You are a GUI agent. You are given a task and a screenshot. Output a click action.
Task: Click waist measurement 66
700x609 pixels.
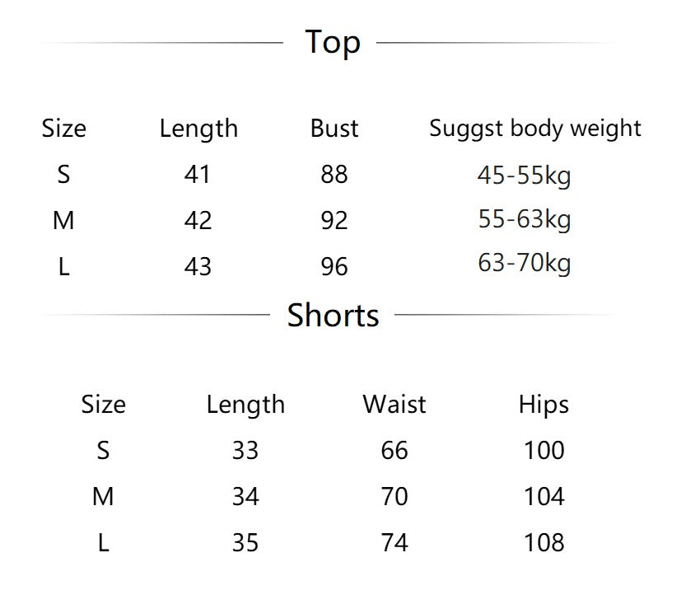394,451
